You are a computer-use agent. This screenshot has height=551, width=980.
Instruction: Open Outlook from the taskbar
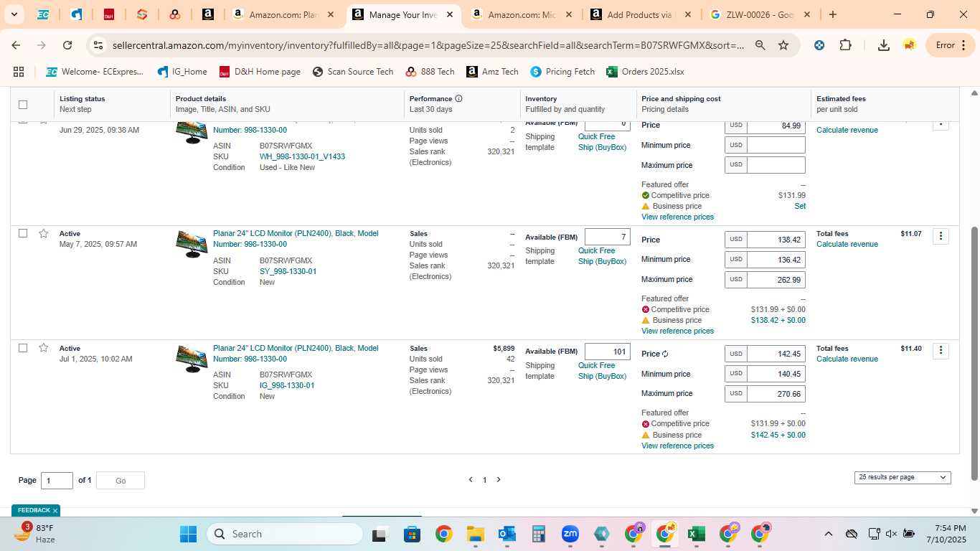(x=507, y=534)
